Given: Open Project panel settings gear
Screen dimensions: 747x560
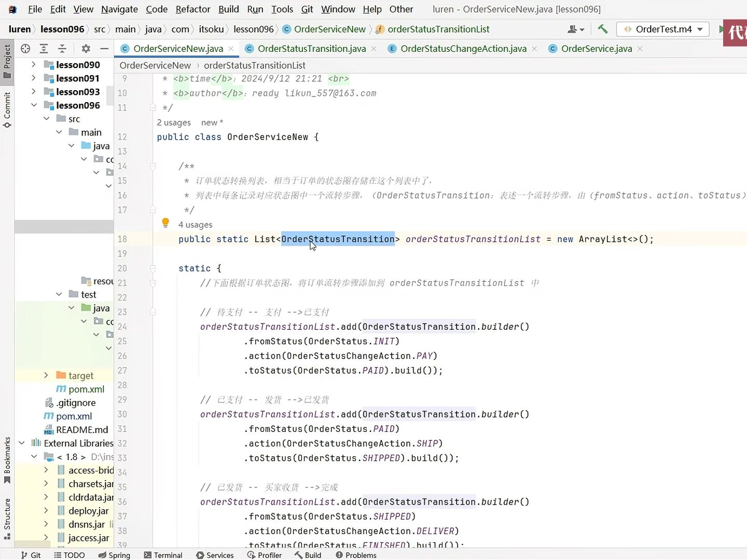Looking at the screenshot, I should [x=86, y=49].
